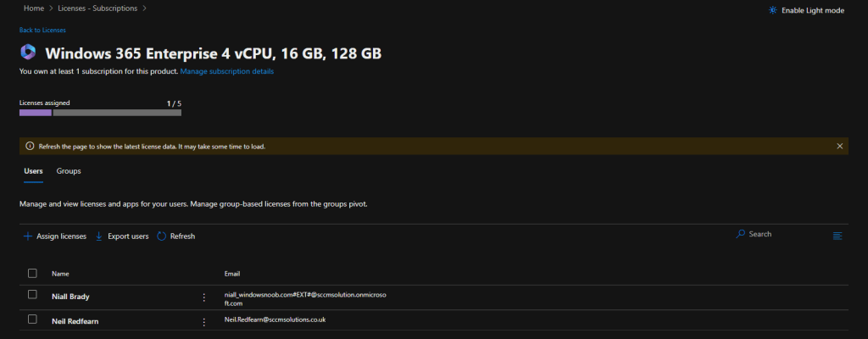Check the select-all users checkbox
Screen dimensions: 868x339
tap(32, 273)
